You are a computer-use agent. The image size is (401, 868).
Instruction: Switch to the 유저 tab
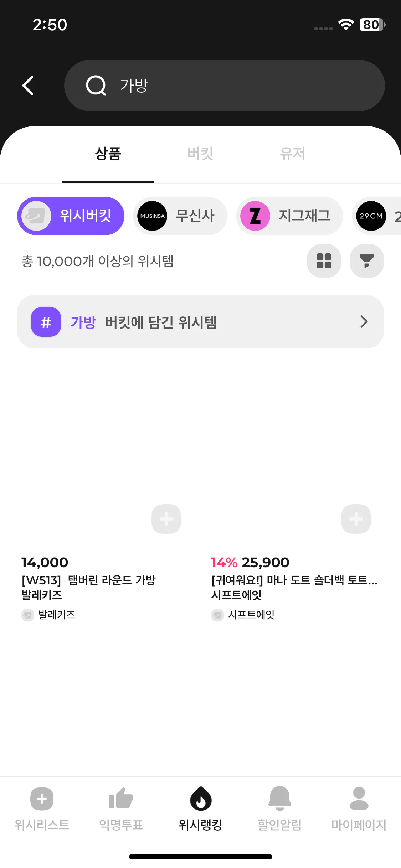point(292,154)
